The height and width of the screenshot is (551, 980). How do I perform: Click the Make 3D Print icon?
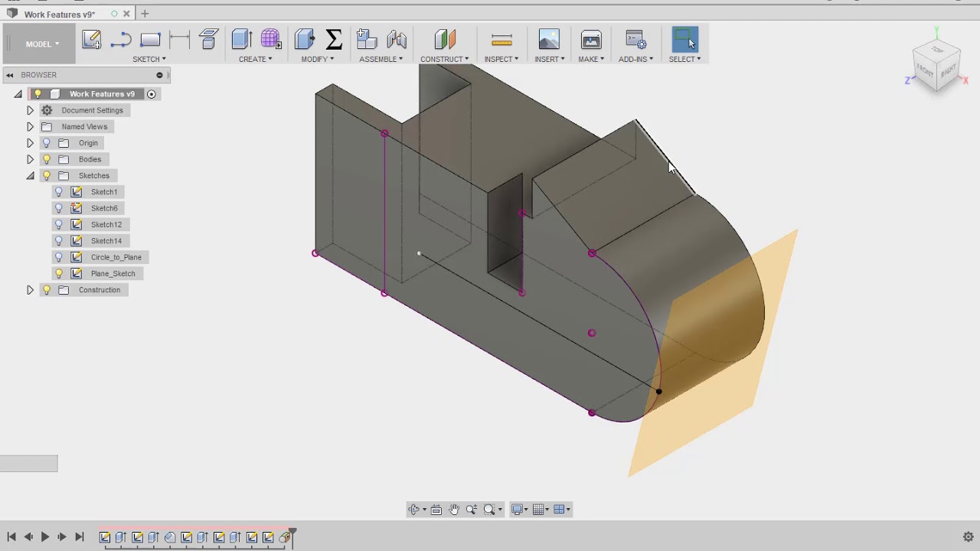[591, 40]
